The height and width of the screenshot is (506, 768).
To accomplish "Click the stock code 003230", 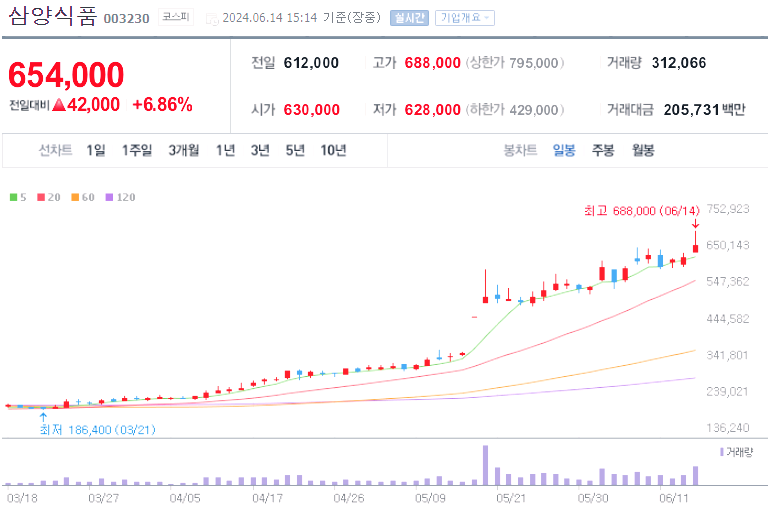I will tap(126, 19).
